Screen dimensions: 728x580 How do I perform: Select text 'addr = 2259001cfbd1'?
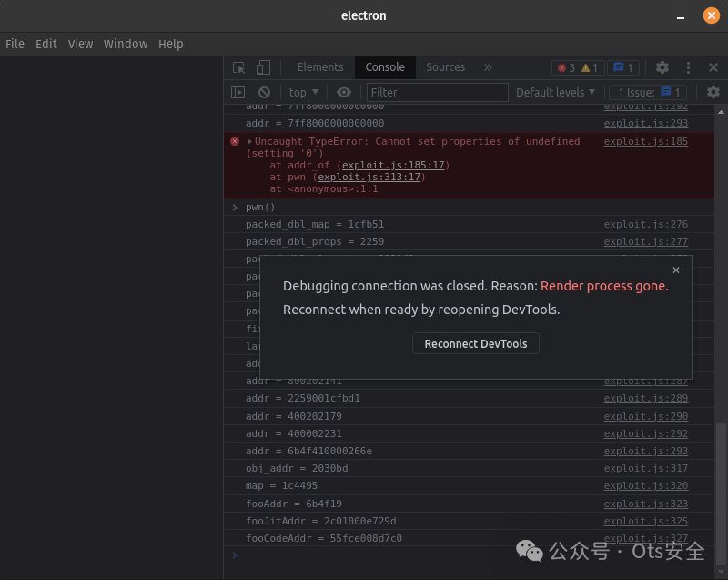pos(303,398)
